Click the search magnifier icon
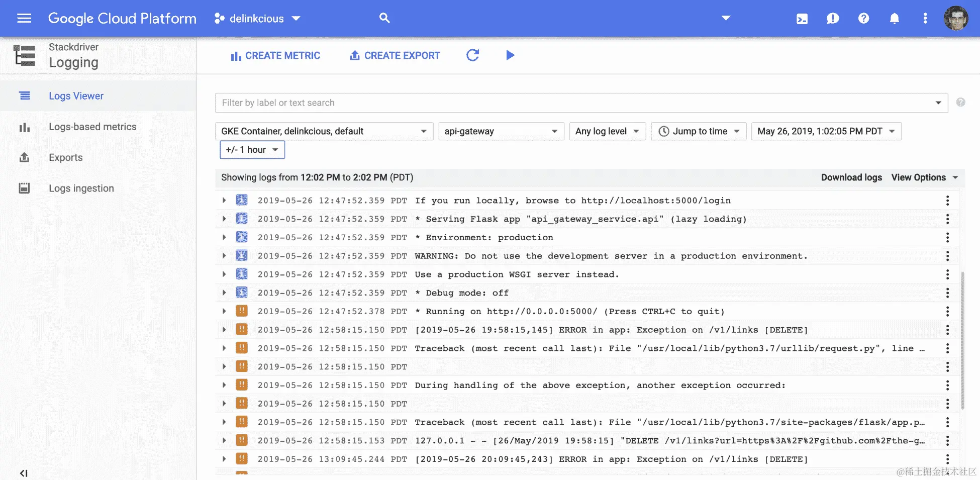Viewport: 980px width, 480px height. click(384, 18)
